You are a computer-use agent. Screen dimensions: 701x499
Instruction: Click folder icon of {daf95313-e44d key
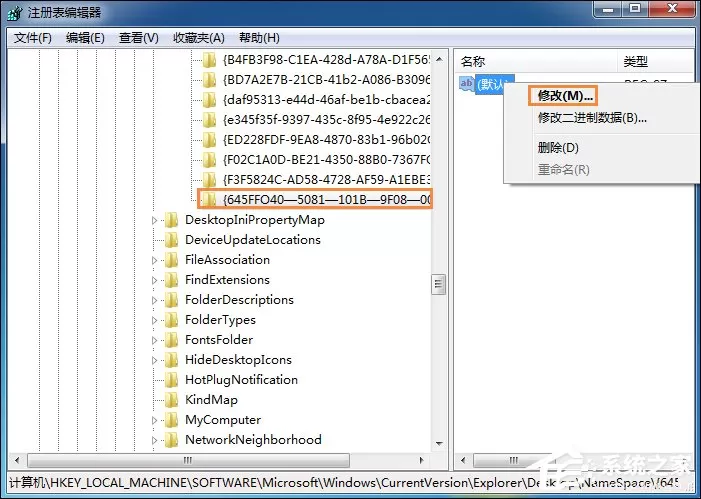point(209,100)
